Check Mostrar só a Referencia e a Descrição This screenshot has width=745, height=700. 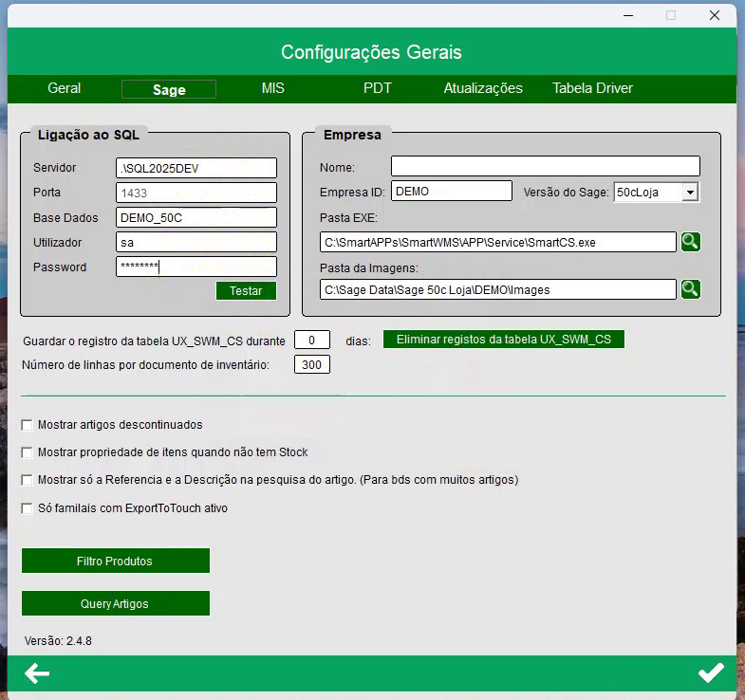pyautogui.click(x=28, y=480)
